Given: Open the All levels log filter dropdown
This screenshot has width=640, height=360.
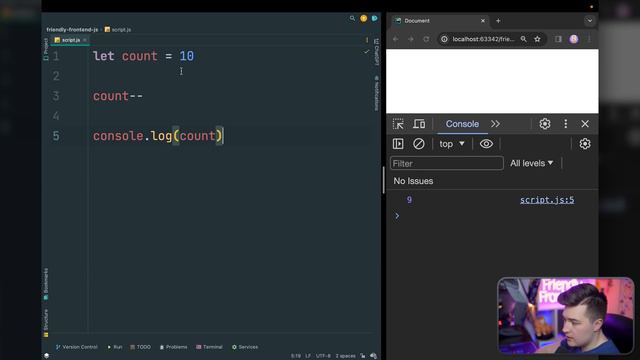Looking at the screenshot, I should coord(531,163).
